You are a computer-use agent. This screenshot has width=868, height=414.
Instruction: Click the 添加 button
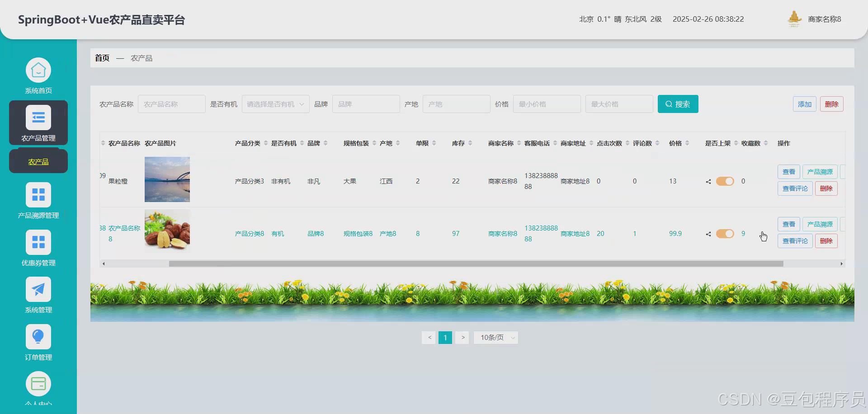(804, 104)
